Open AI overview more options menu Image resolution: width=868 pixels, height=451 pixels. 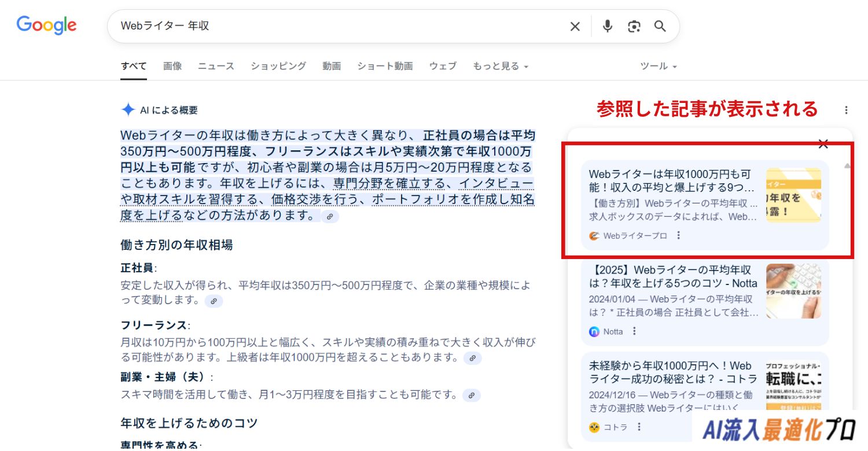point(846,110)
